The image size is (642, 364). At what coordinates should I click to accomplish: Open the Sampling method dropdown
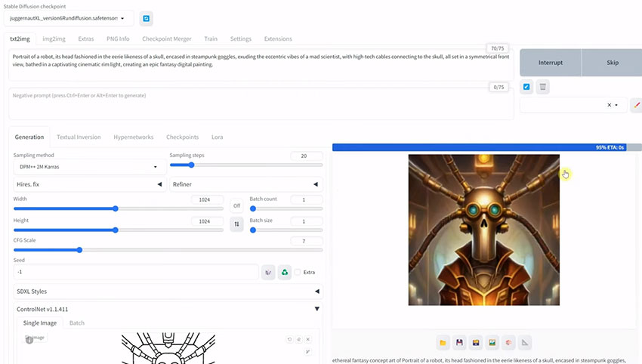(89, 167)
